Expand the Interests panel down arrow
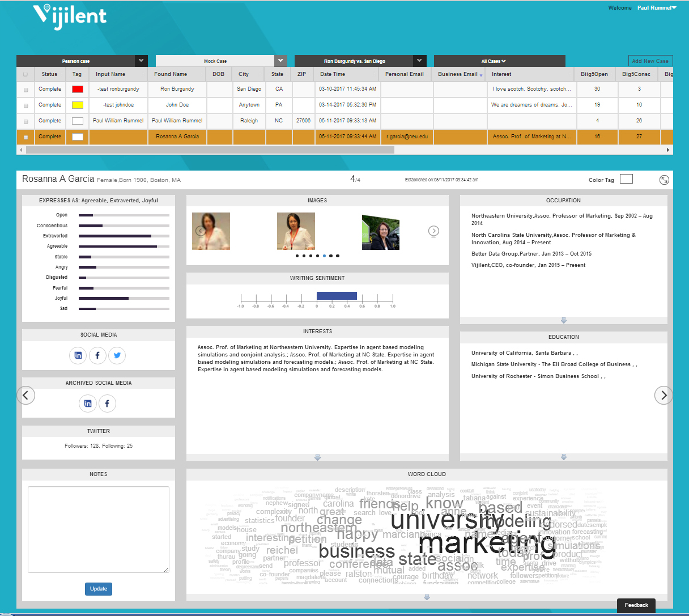 317,457
